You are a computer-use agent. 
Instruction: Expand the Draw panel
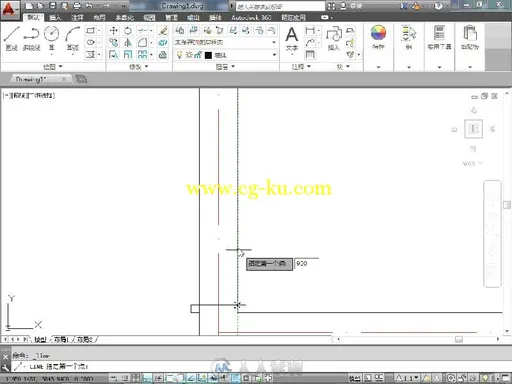click(53, 67)
